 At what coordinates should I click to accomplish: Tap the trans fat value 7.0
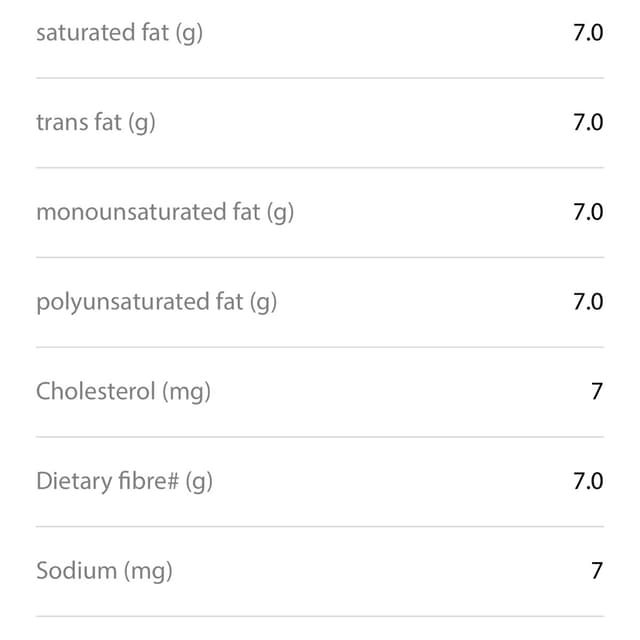[x=588, y=122]
